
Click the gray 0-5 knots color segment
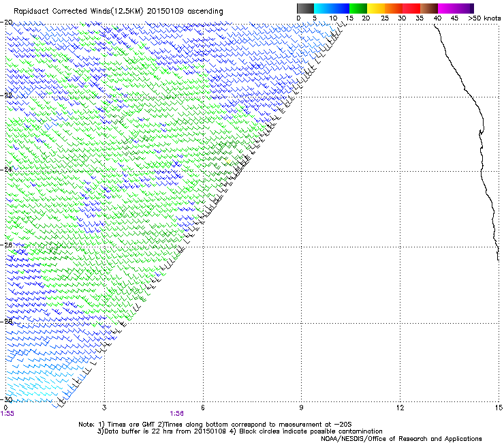pos(305,8)
